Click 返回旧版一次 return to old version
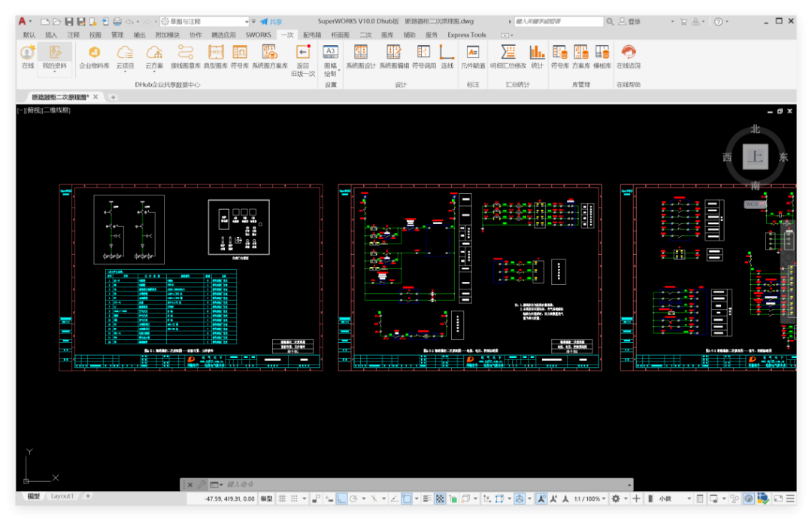Viewport: 812px width, 521px height. pyautogui.click(x=303, y=61)
